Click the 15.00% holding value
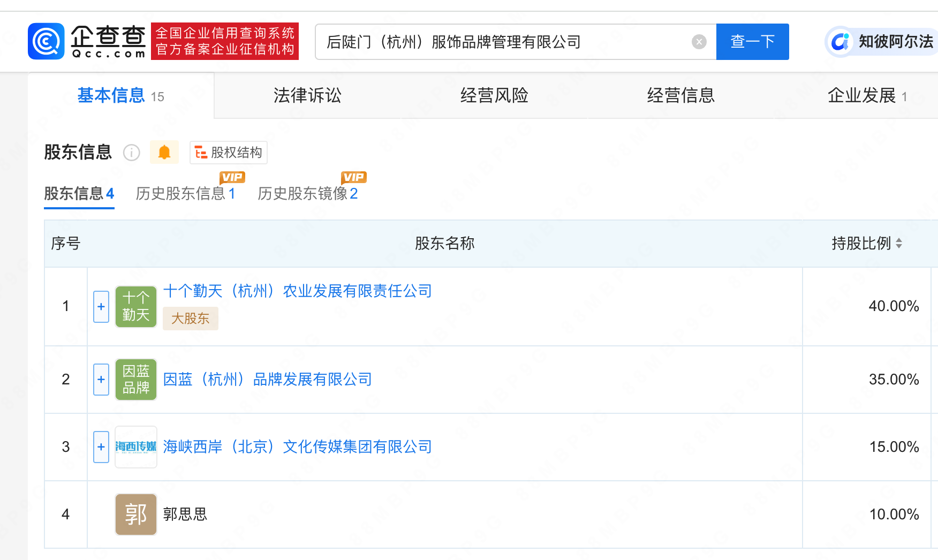 894,447
